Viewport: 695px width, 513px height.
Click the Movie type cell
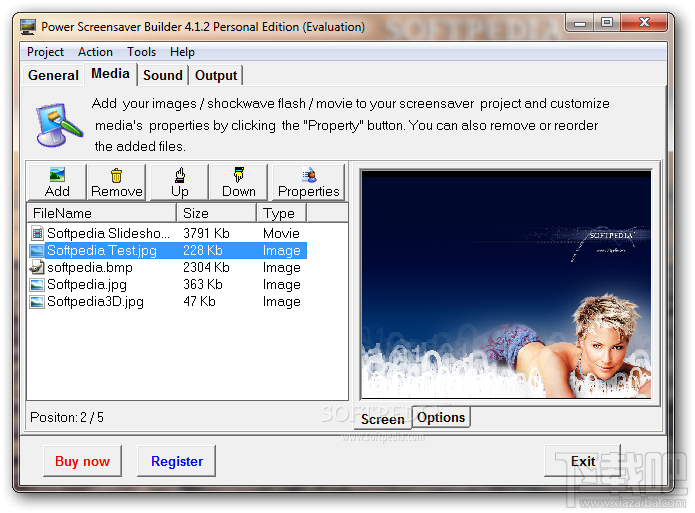[281, 233]
